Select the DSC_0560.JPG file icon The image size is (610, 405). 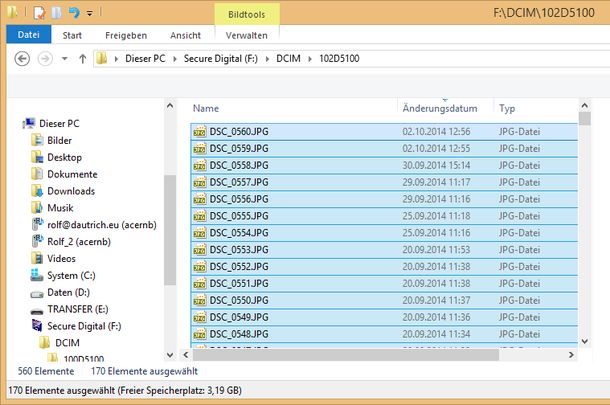(x=199, y=130)
